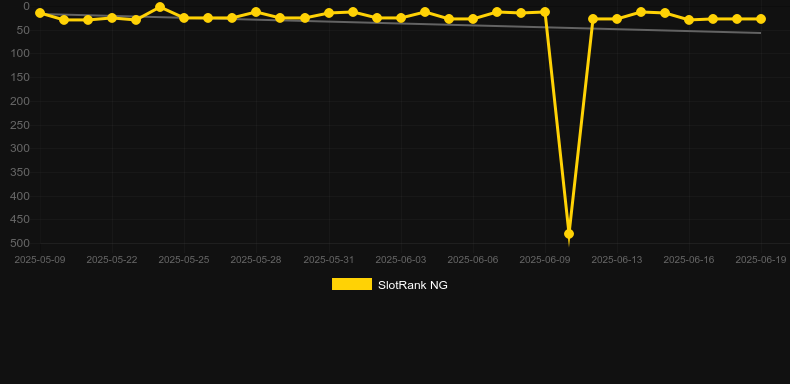The image size is (790, 384).
Task: Select the highest data point near rank 0
Action: (160, 7)
